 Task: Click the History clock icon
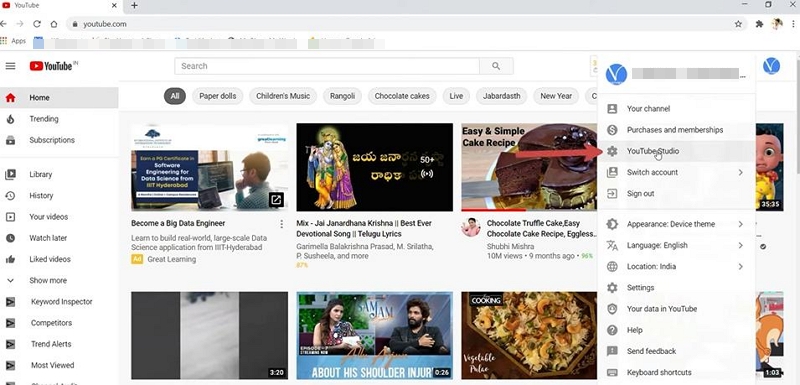10,196
